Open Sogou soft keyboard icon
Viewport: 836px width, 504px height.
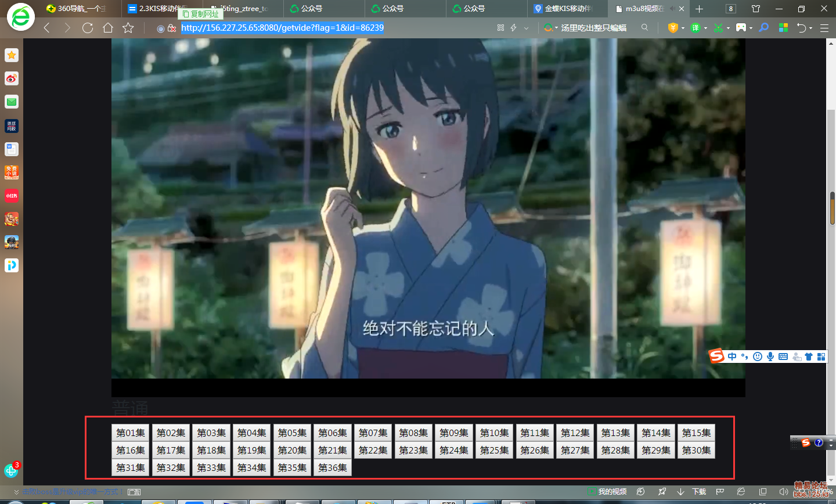[783, 357]
